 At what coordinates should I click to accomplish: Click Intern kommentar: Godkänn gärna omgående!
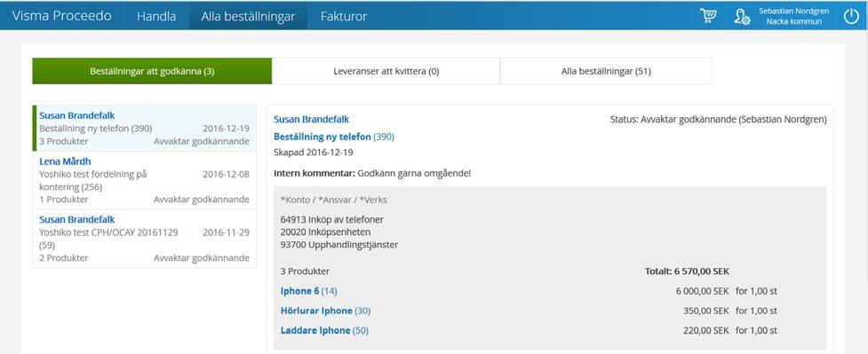[x=372, y=173]
